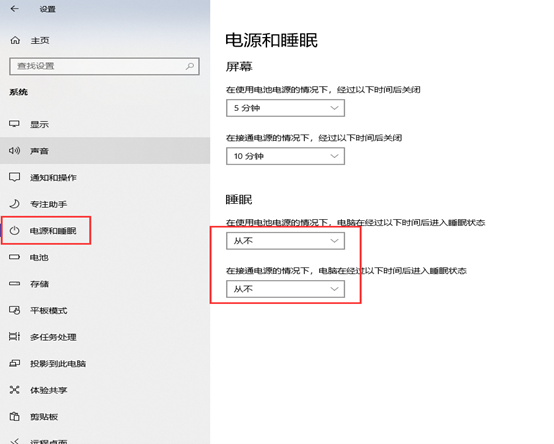
Task: Open the 主页 home icon
Action: pos(15,40)
